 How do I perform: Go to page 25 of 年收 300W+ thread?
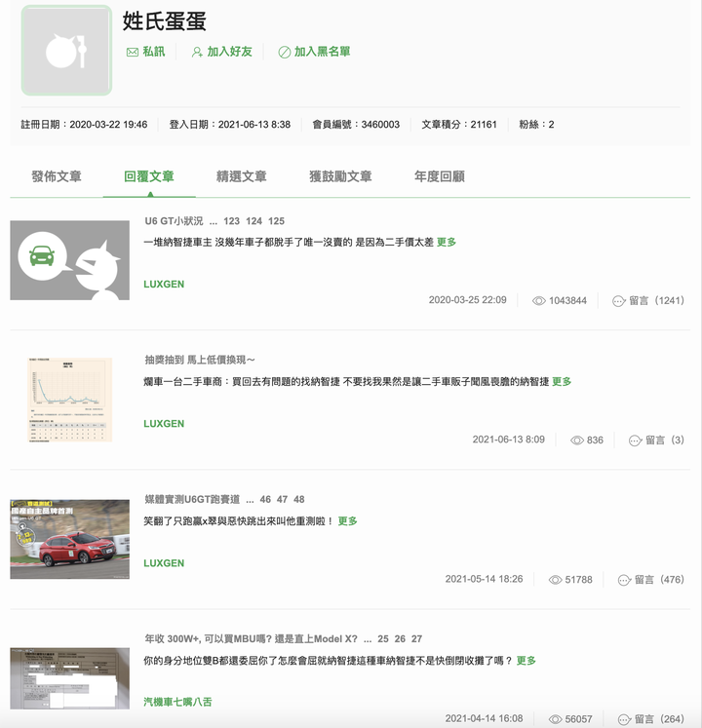[383, 639]
